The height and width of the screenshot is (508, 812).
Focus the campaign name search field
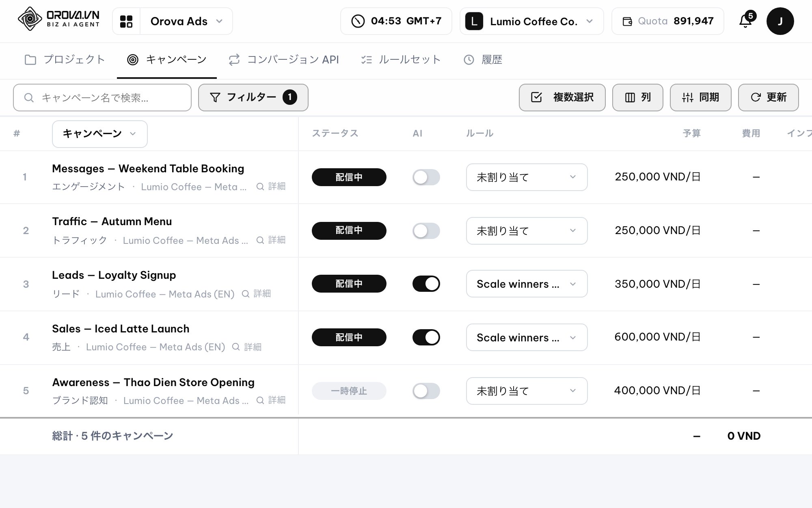pyautogui.click(x=102, y=98)
